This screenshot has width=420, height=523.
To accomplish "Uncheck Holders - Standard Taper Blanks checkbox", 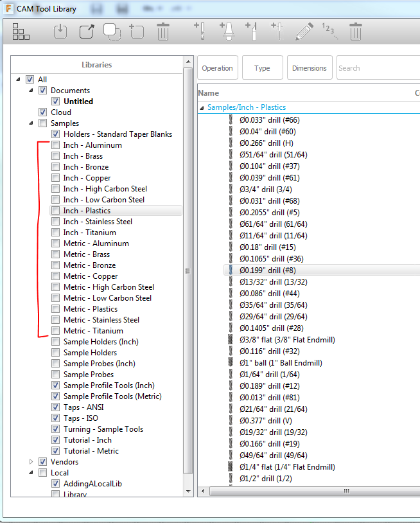I will click(x=56, y=134).
